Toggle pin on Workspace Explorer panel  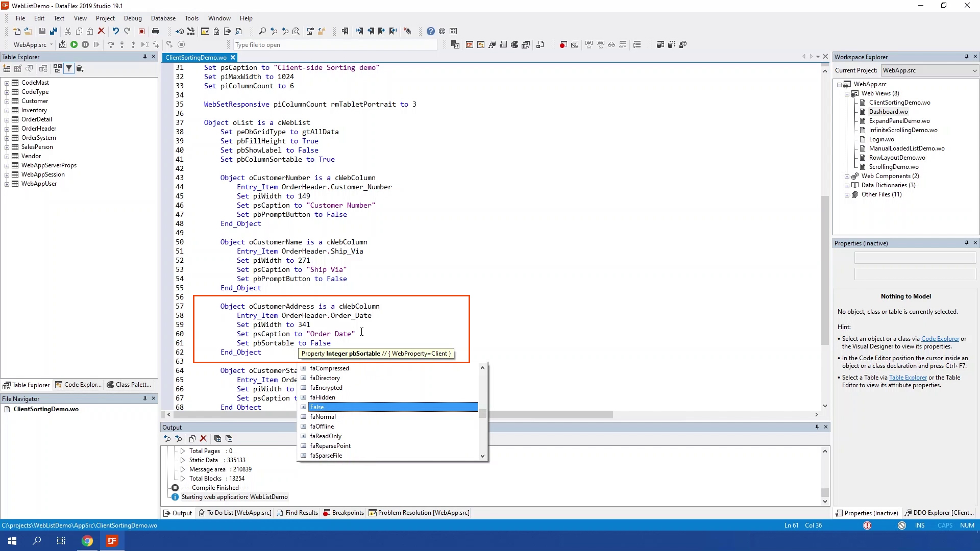pyautogui.click(x=966, y=57)
